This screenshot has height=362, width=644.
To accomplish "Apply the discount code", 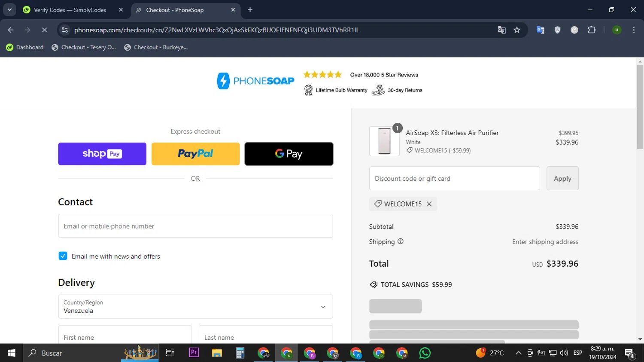I will 562,178.
